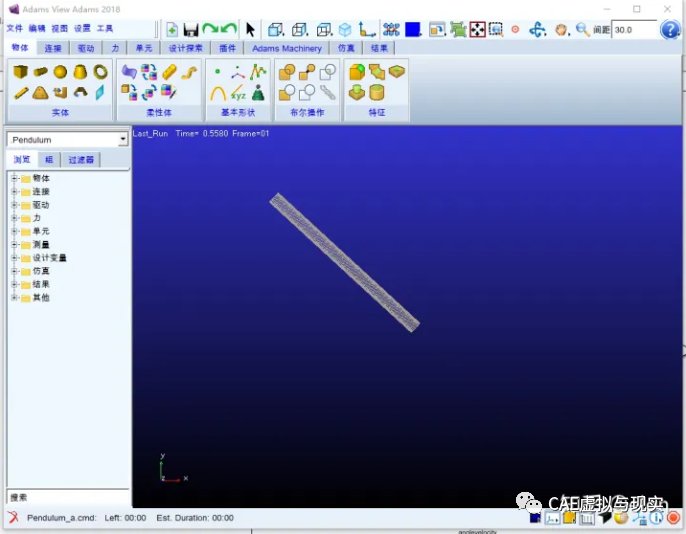Select the Link solid tool
Screen dimensions: 686x534
tap(21, 93)
